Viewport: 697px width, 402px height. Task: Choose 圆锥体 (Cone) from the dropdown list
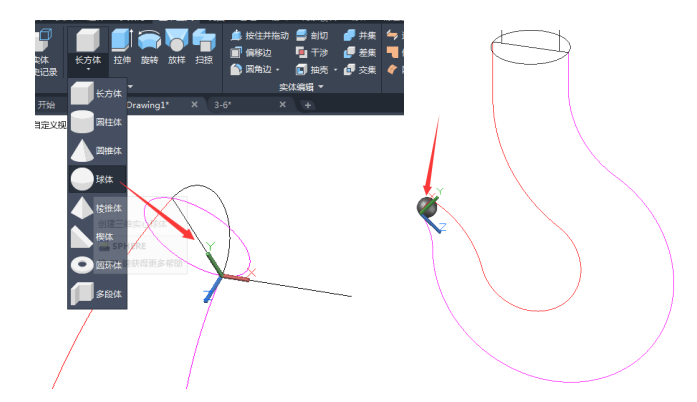tap(97, 151)
